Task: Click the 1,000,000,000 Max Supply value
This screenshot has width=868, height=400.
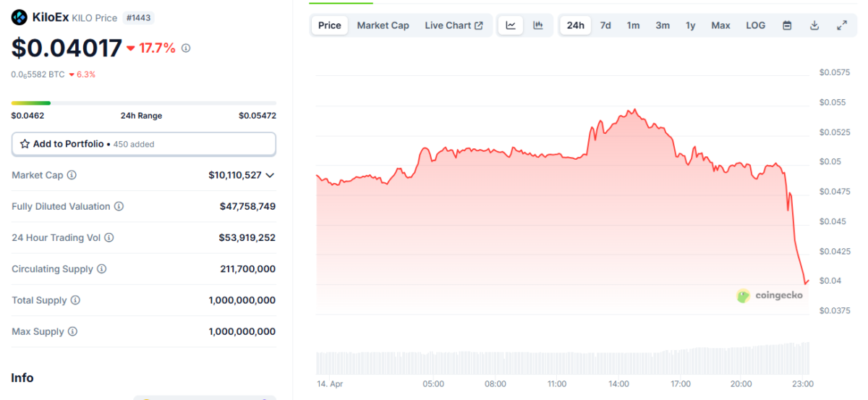Action: (242, 331)
